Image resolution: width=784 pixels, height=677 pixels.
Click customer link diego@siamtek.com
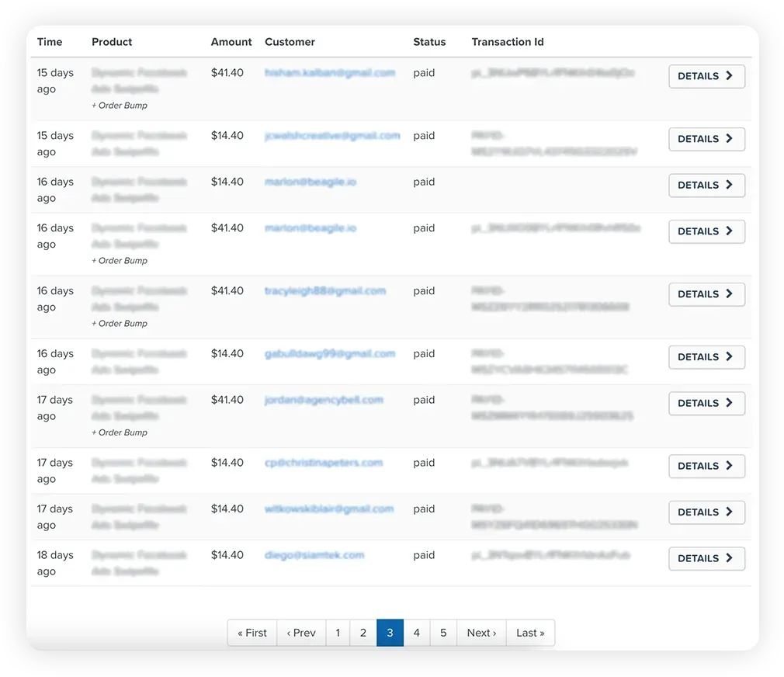coord(314,555)
